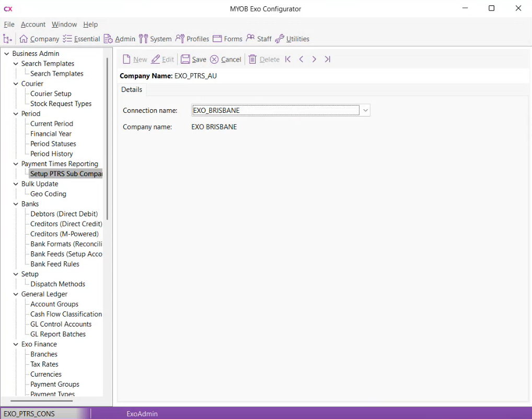Collapse the Courier group
This screenshot has width=532, height=419.
tap(16, 84)
